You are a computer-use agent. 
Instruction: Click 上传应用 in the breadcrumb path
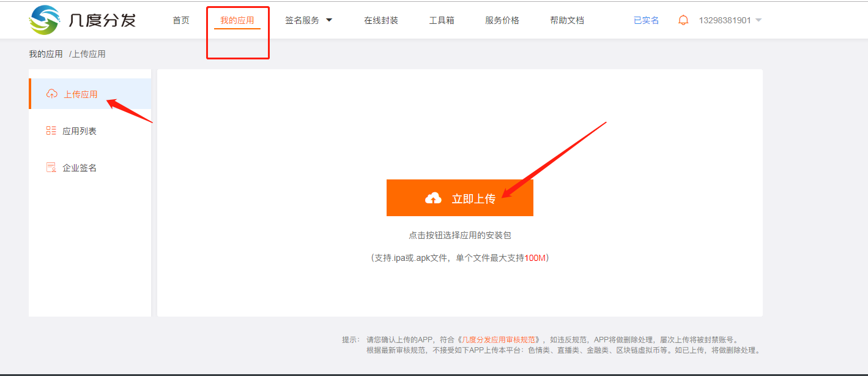tap(89, 54)
